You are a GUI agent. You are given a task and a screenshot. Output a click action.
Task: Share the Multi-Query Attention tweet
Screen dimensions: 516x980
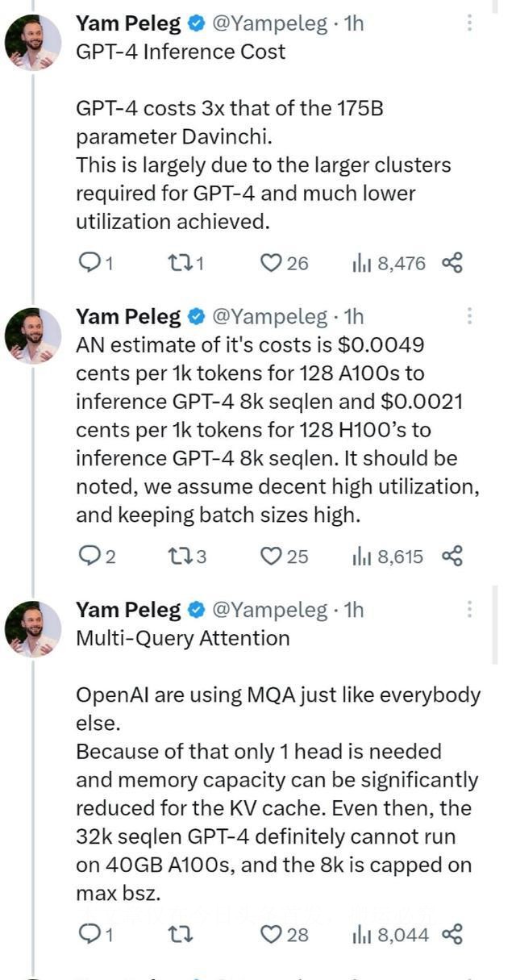(451, 934)
